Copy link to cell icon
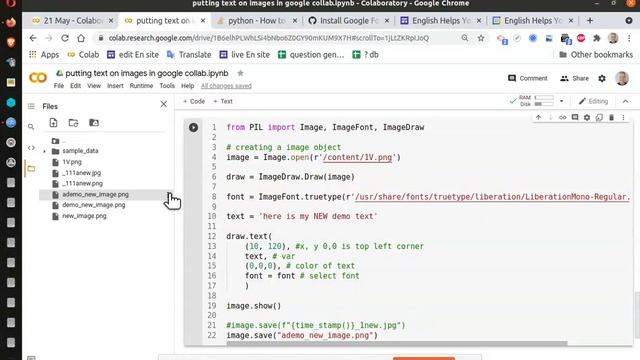This screenshot has height=360, width=640. [x=562, y=118]
